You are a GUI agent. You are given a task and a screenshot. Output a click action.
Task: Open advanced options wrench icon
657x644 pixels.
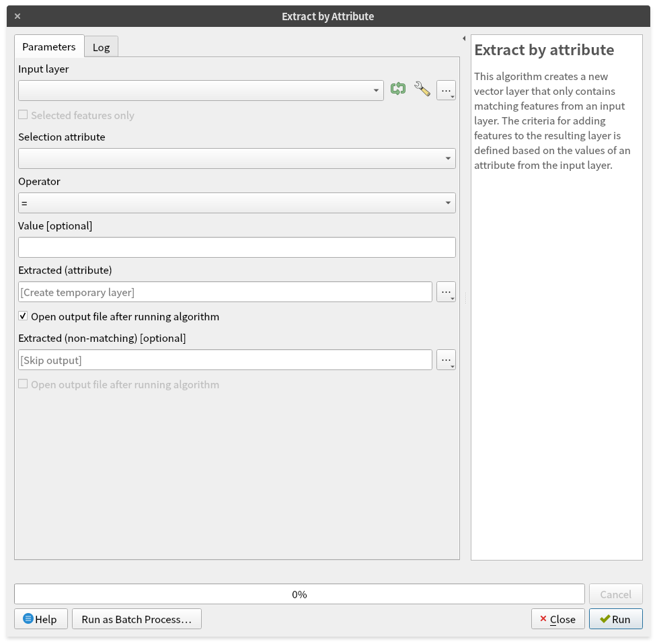[422, 90]
